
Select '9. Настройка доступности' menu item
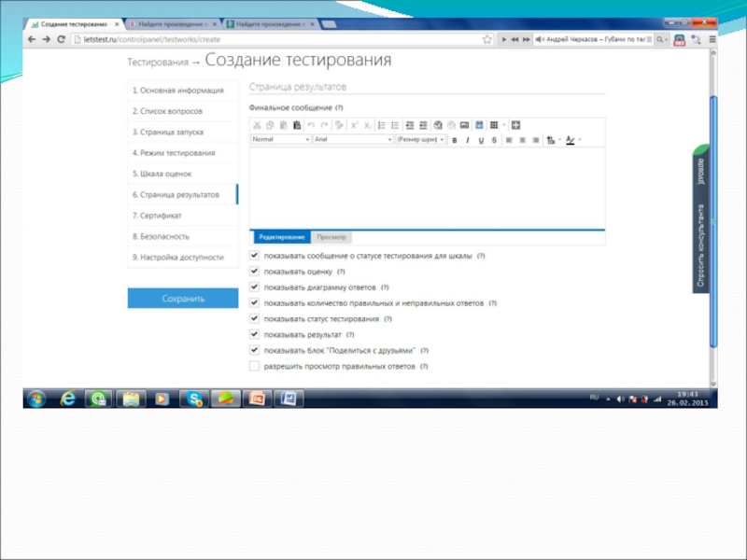point(183,258)
